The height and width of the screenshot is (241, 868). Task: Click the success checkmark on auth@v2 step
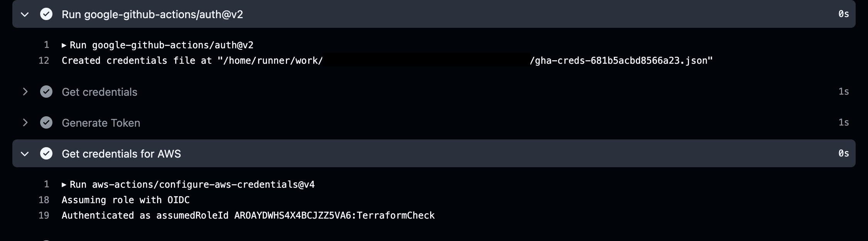click(x=46, y=14)
